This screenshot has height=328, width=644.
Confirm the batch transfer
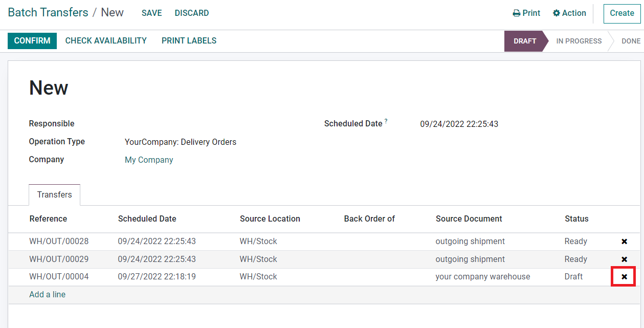click(32, 41)
